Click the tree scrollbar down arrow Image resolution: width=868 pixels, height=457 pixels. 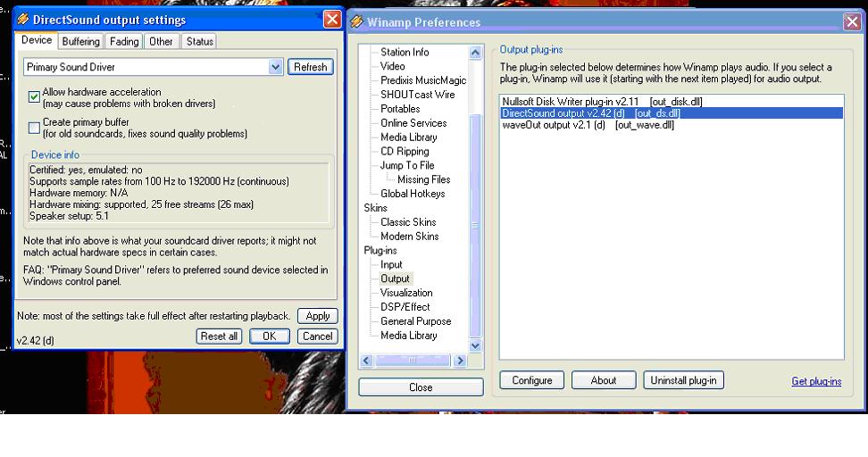click(475, 345)
